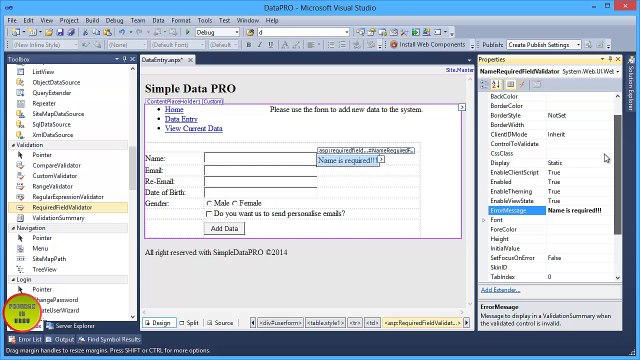Open the Debug configuration dropdown
Image resolution: width=640 pixels, height=360 pixels.
click(x=237, y=32)
